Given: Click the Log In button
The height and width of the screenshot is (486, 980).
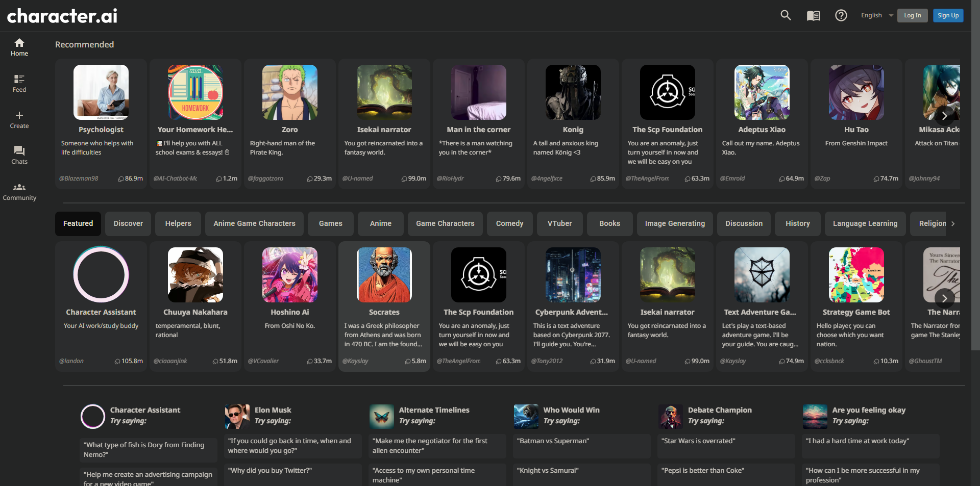Looking at the screenshot, I should click(x=913, y=15).
